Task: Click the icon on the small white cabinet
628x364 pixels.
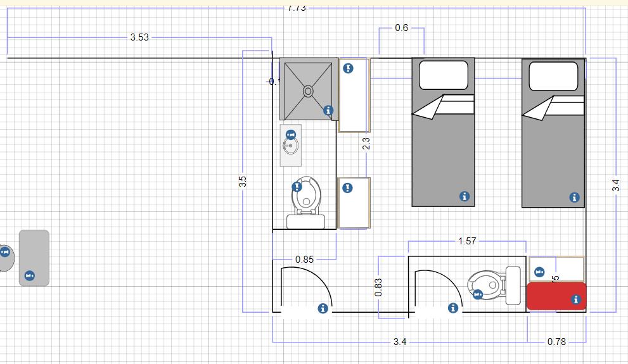Action: [539, 272]
